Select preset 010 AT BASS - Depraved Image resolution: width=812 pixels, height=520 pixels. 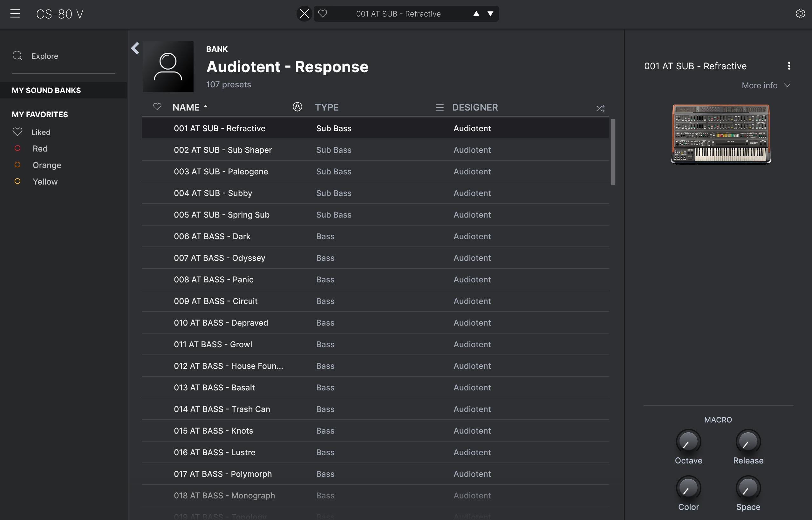pyautogui.click(x=376, y=322)
